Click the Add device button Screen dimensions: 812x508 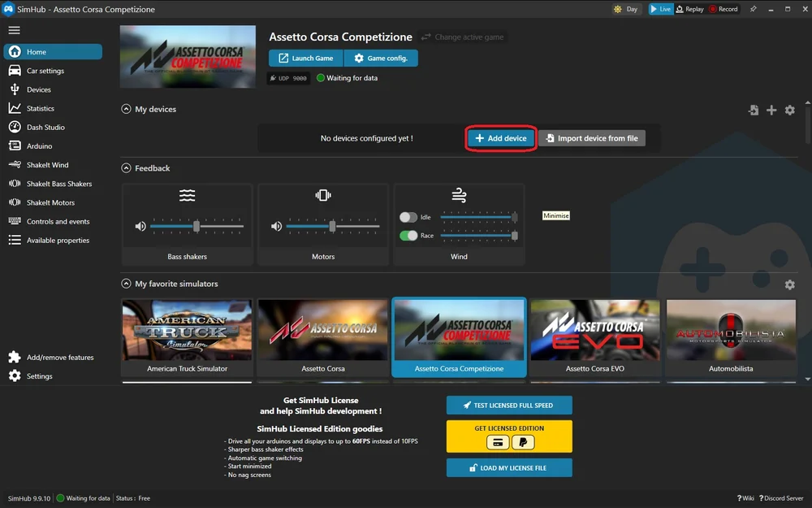point(501,138)
